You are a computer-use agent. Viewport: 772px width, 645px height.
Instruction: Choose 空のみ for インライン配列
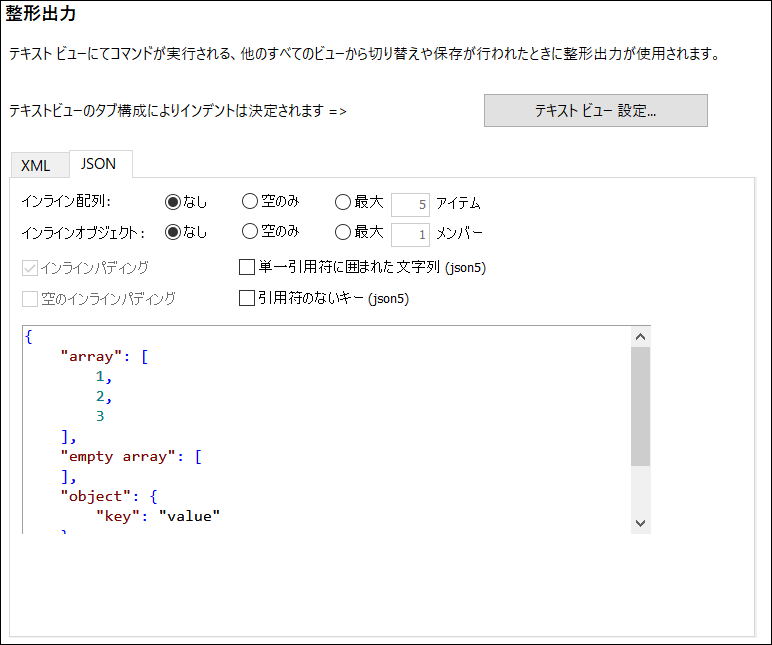pos(250,202)
